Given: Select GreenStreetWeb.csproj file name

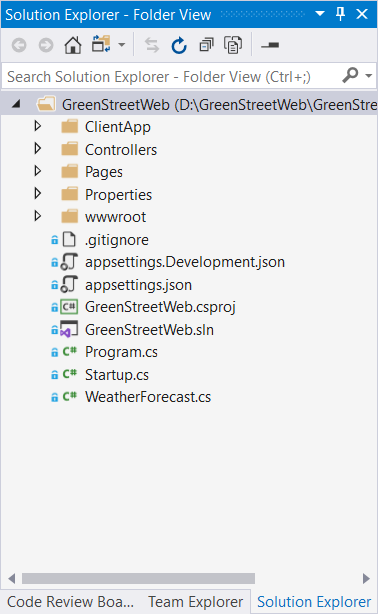Looking at the screenshot, I should tap(160, 307).
